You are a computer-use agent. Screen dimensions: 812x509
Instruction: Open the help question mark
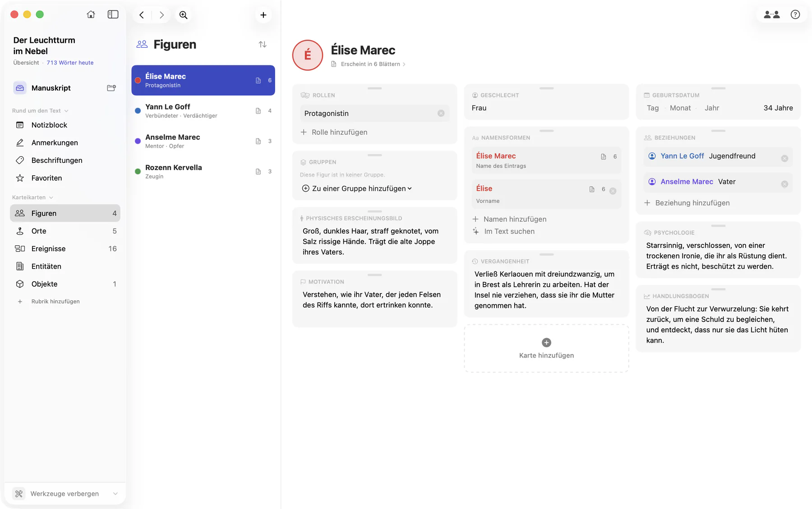[x=795, y=14]
